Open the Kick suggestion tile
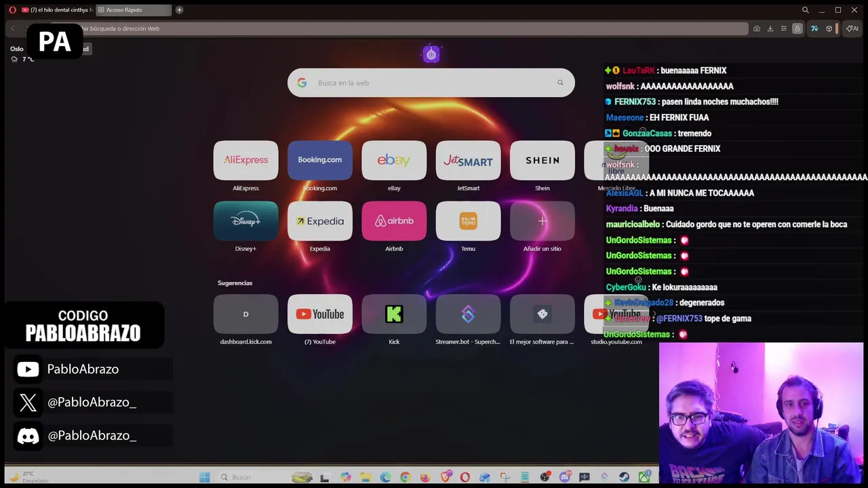The width and height of the screenshot is (868, 488). click(x=394, y=314)
